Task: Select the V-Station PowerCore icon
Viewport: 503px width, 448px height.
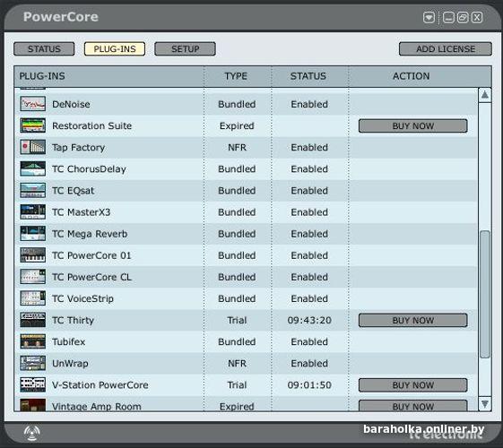Action: click(32, 385)
